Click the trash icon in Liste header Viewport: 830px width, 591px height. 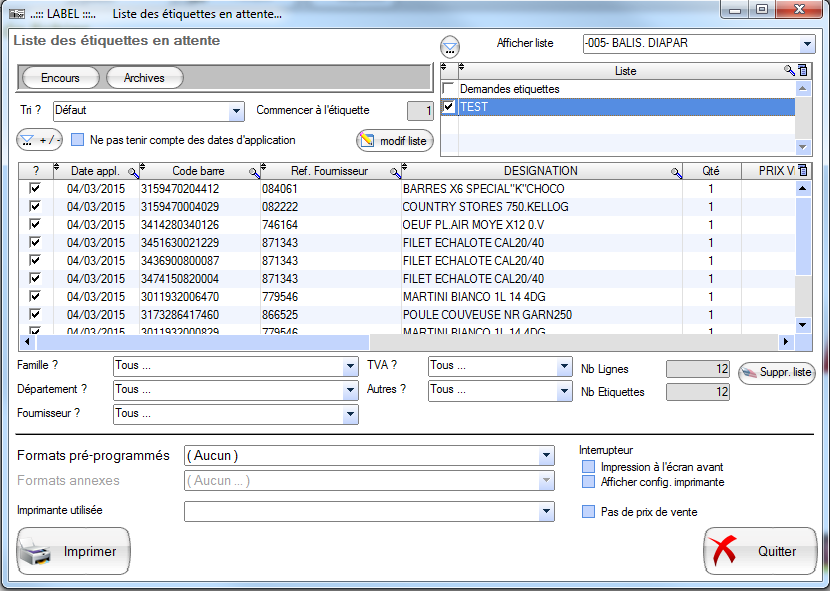[802, 71]
